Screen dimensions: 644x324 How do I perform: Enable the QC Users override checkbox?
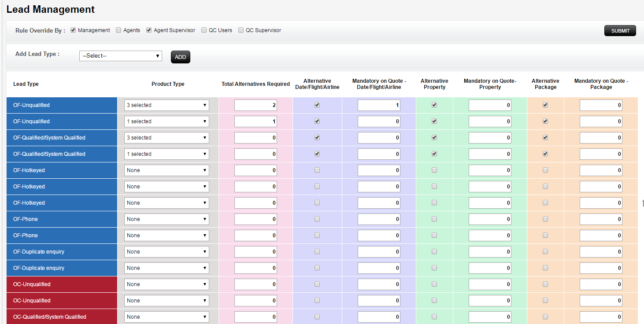coord(204,30)
